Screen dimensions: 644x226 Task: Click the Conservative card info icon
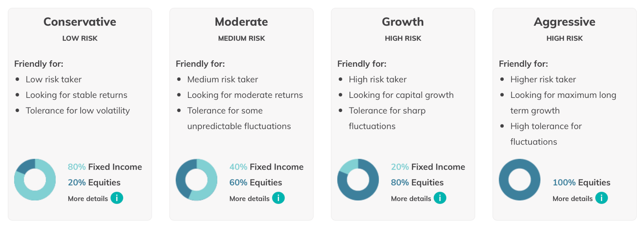117,198
